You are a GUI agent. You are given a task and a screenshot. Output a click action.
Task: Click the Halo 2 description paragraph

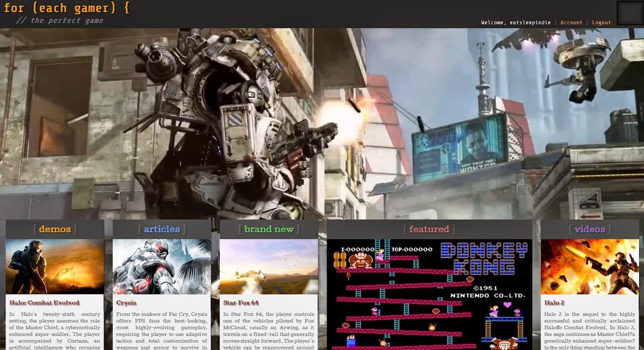tap(590, 330)
